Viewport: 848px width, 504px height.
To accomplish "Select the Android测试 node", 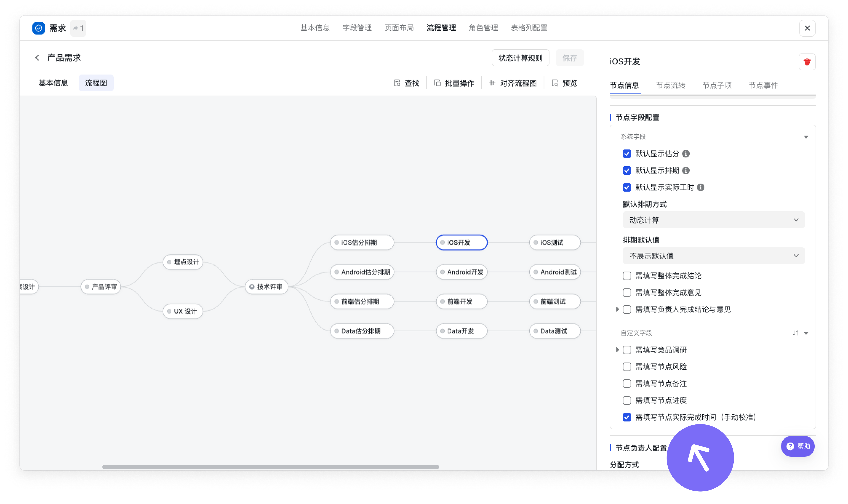I will pyautogui.click(x=555, y=272).
